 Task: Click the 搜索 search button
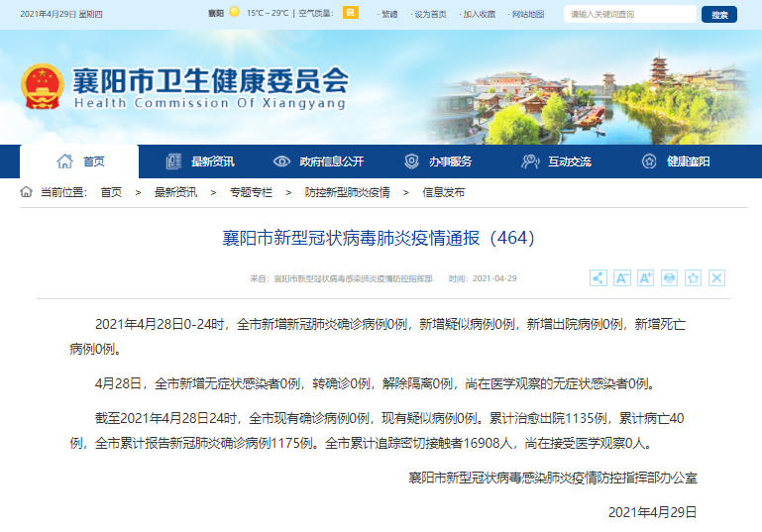coord(719,14)
